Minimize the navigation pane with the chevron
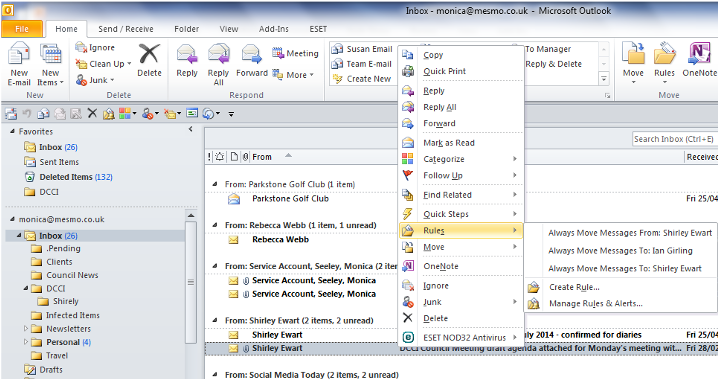Image resolution: width=718 pixels, height=379 pixels. pyautogui.click(x=190, y=130)
